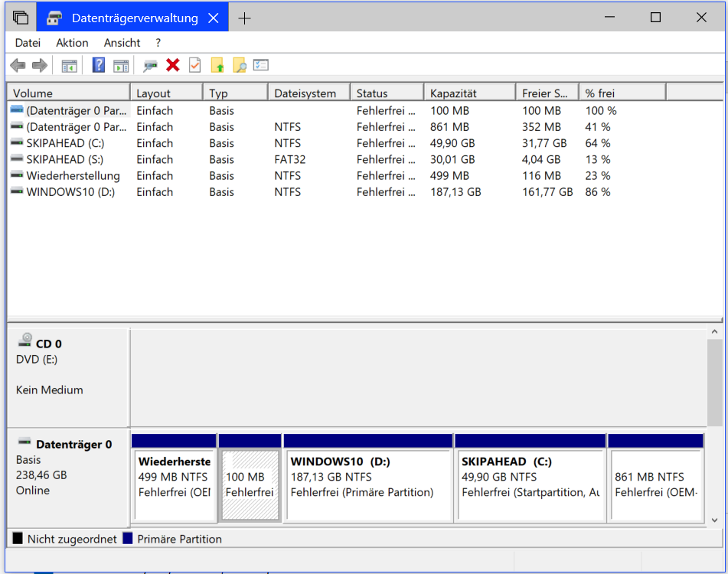Click the CD 0 drive icon

(x=25, y=340)
